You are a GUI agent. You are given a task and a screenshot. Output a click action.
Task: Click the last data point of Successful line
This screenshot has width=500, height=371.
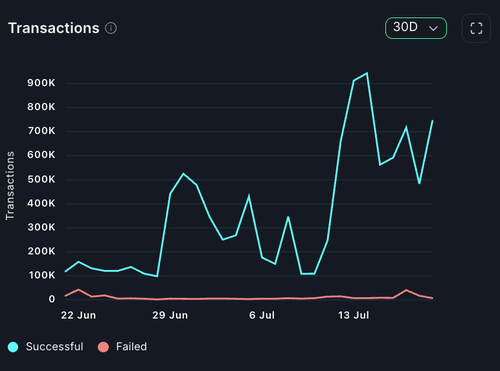coord(432,120)
